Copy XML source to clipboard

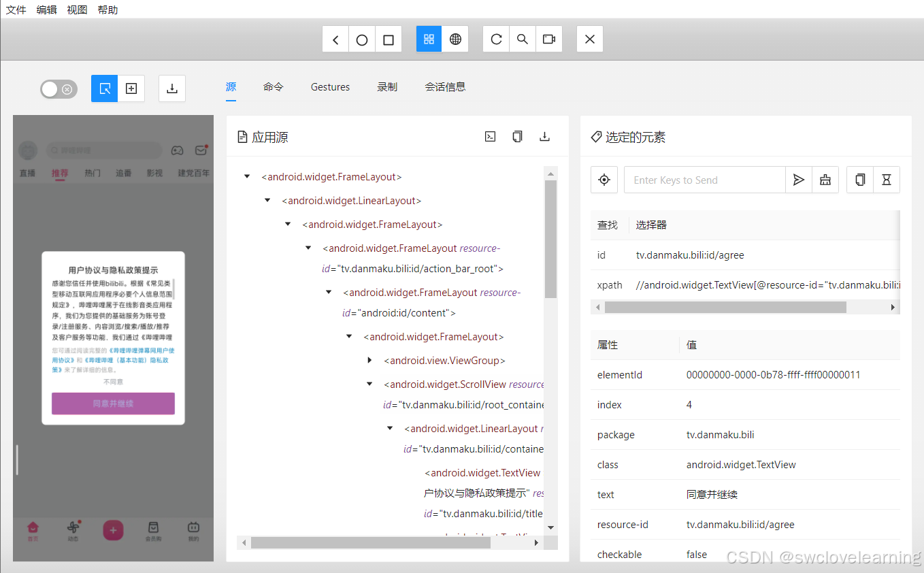pos(517,137)
